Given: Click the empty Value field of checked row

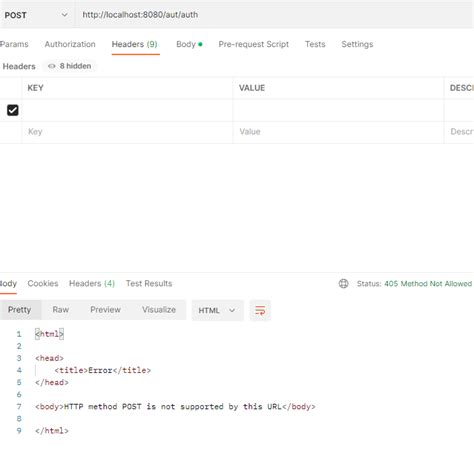Looking at the screenshot, I should 338,110.
